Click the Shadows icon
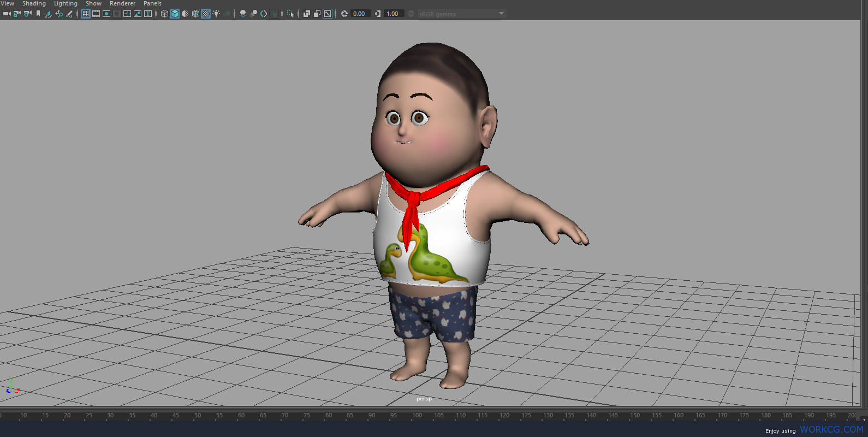868x437 pixels. pyautogui.click(x=227, y=14)
